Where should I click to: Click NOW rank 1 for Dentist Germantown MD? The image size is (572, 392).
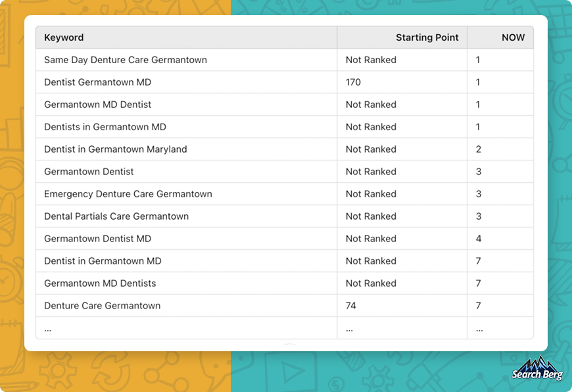coord(478,82)
